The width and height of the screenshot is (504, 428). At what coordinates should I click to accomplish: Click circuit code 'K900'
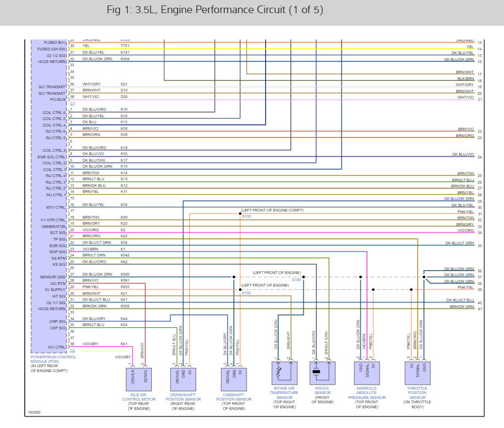tap(125, 275)
